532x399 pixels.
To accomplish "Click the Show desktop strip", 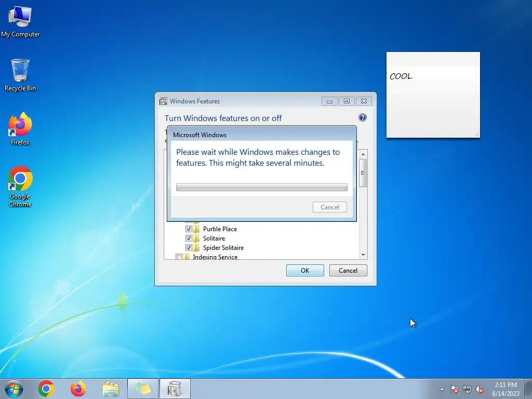I will [x=528, y=389].
